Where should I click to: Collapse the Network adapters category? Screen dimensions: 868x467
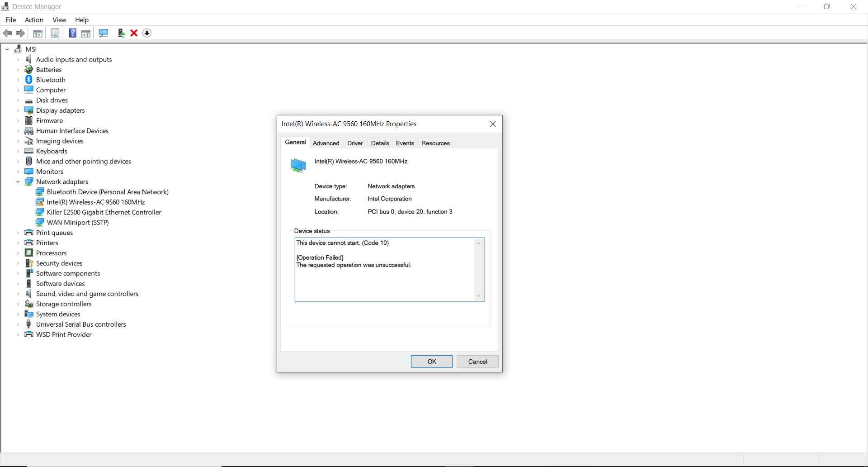[18, 181]
